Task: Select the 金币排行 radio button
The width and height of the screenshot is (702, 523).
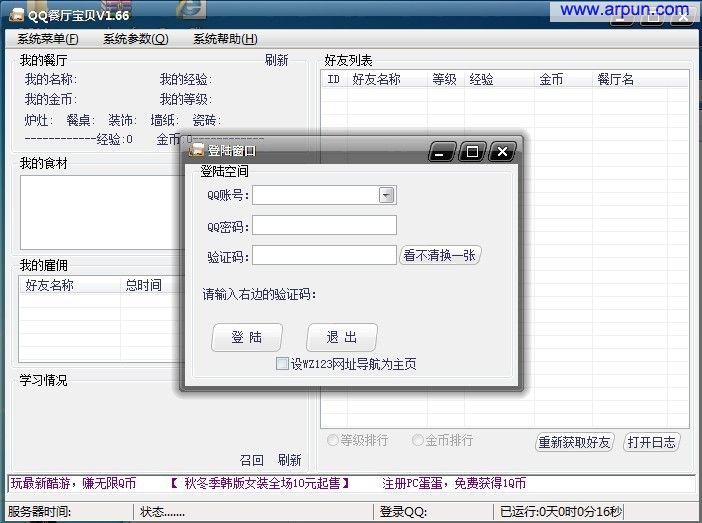Action: pos(417,440)
